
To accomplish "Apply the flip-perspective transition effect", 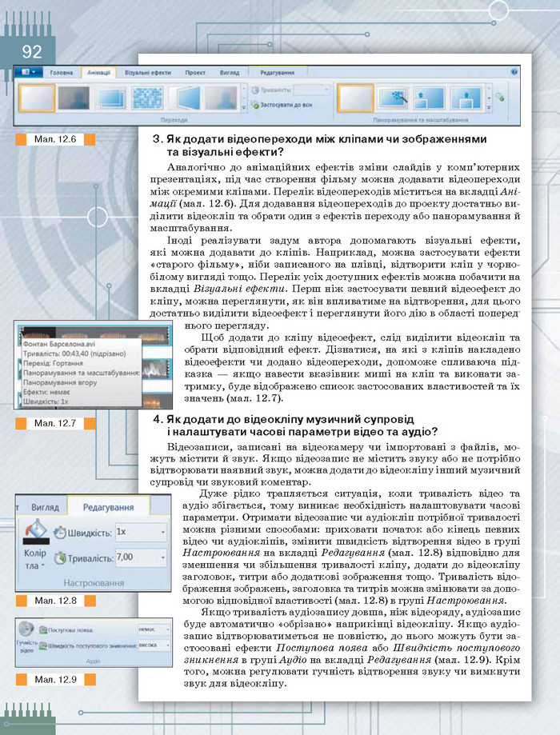I will (x=185, y=98).
